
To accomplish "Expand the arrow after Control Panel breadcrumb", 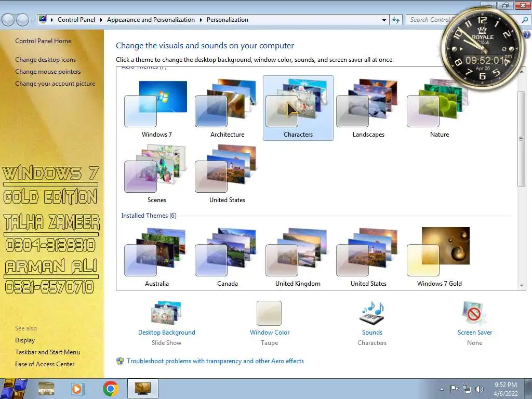I will point(101,20).
